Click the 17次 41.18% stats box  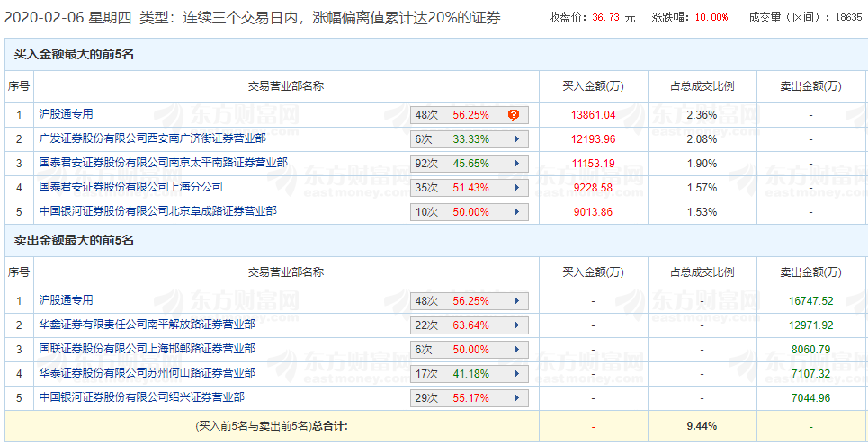point(470,374)
